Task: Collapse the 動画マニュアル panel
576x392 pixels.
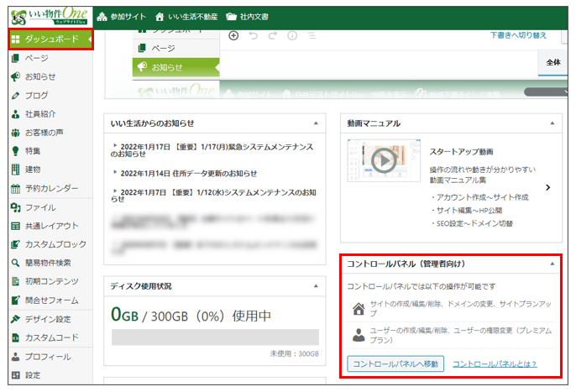Action: pyautogui.click(x=551, y=123)
